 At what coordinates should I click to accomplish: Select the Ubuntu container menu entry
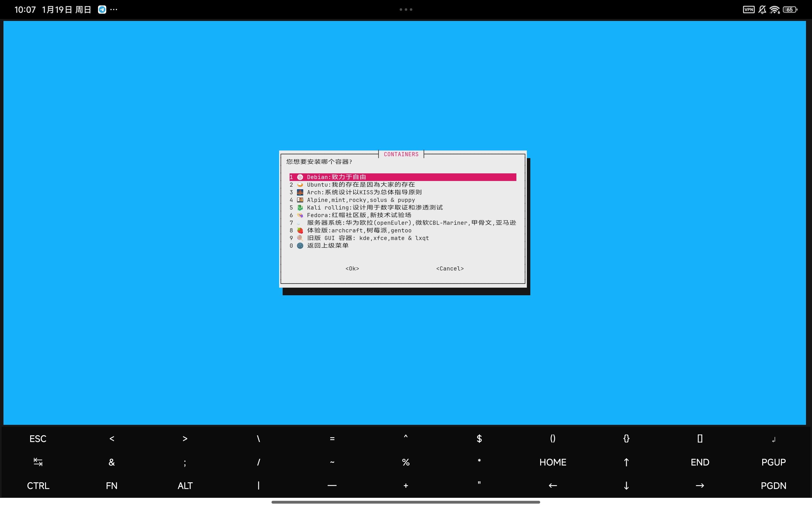(403, 185)
